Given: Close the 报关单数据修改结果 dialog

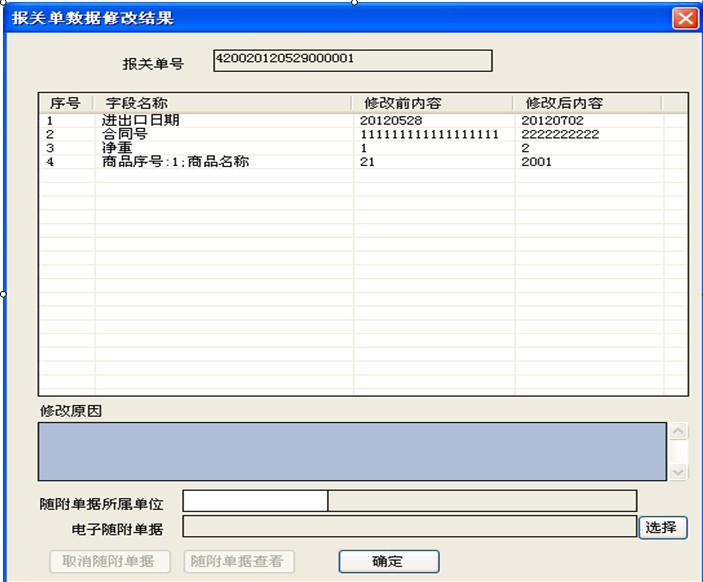Looking at the screenshot, I should [x=685, y=18].
